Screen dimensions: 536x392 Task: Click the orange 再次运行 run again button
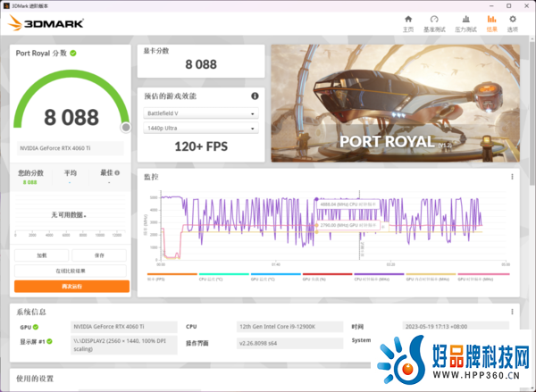(71, 287)
